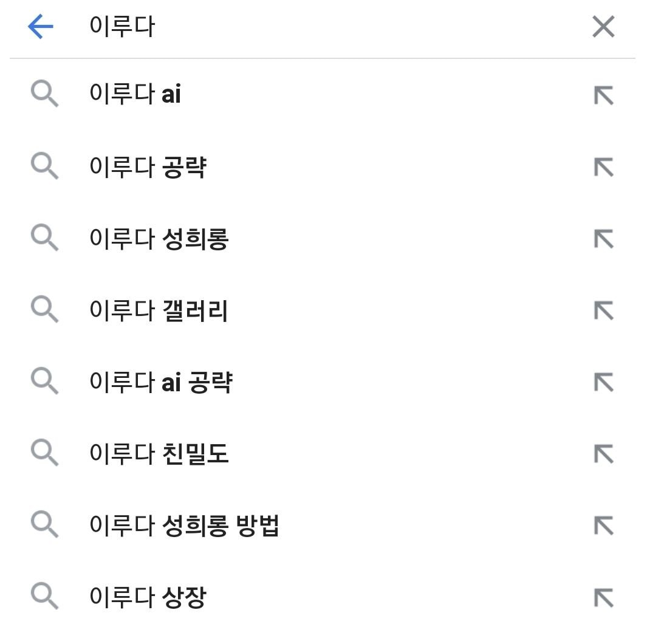
Task: Clear the search text with X
Action: tap(603, 27)
